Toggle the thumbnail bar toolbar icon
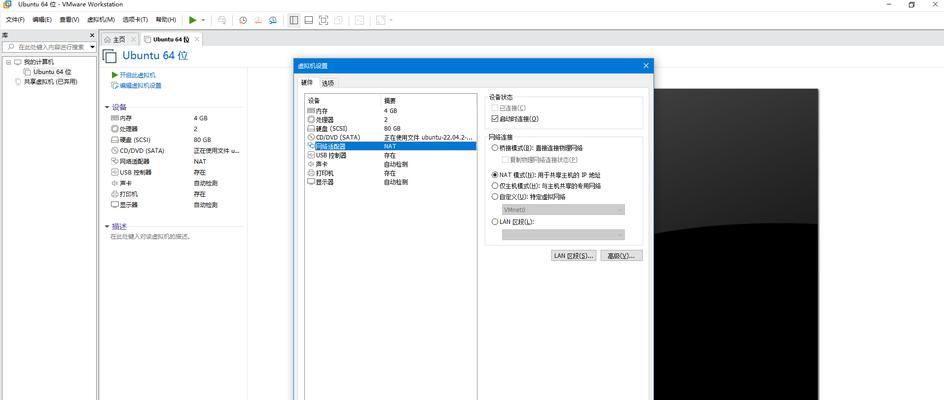The height and width of the screenshot is (400, 944). click(308, 20)
